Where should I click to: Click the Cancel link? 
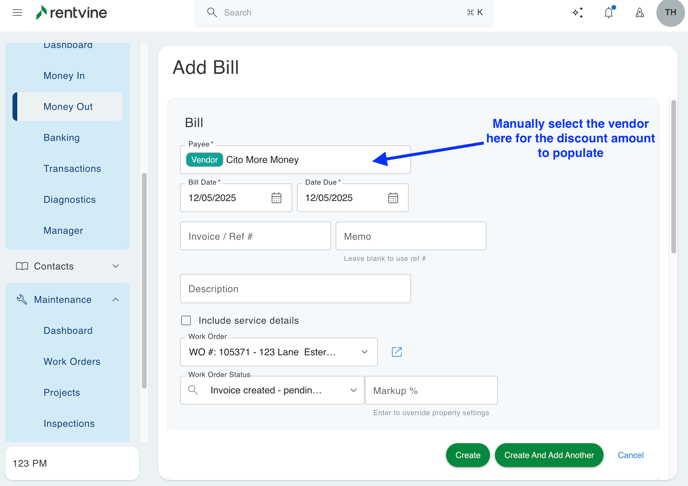pyautogui.click(x=630, y=455)
